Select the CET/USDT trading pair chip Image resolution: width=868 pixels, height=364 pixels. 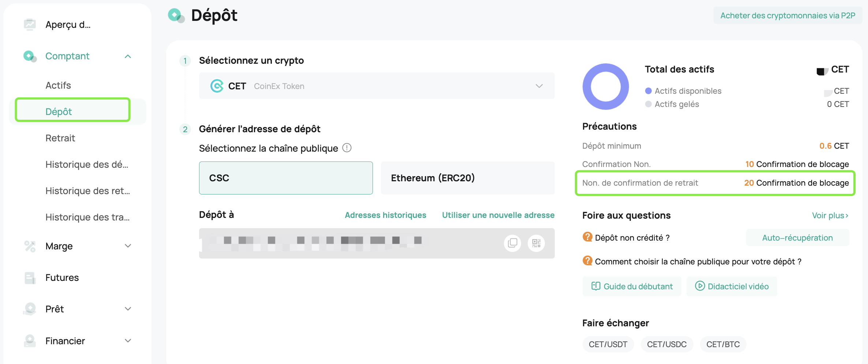tap(608, 344)
